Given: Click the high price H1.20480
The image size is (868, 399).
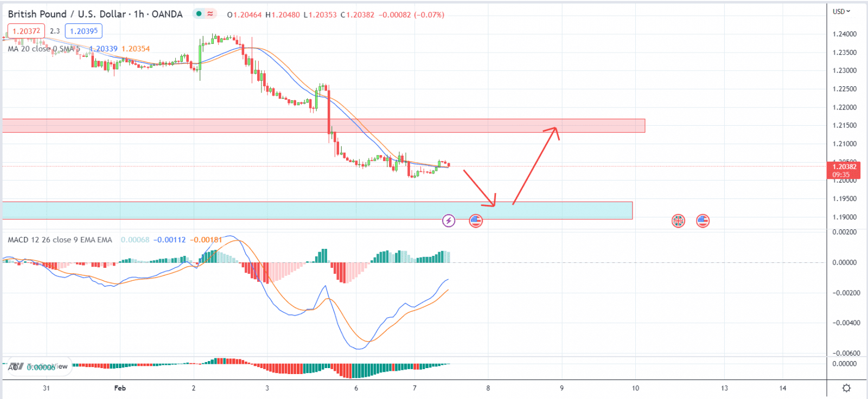Looking at the screenshot, I should [283, 15].
